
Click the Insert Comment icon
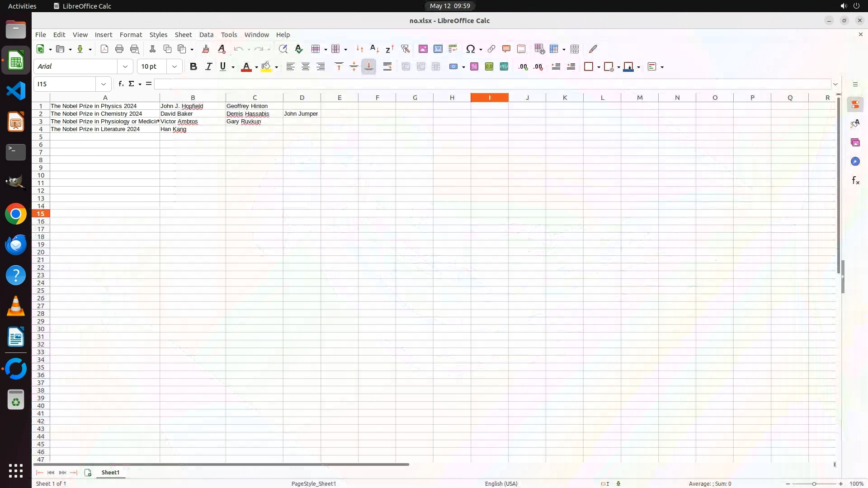(x=506, y=49)
